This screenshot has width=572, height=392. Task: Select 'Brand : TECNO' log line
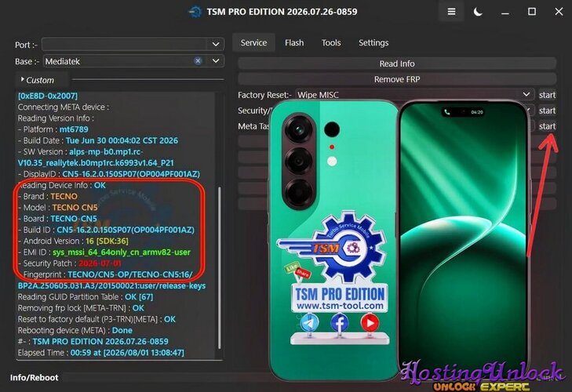[x=48, y=196]
